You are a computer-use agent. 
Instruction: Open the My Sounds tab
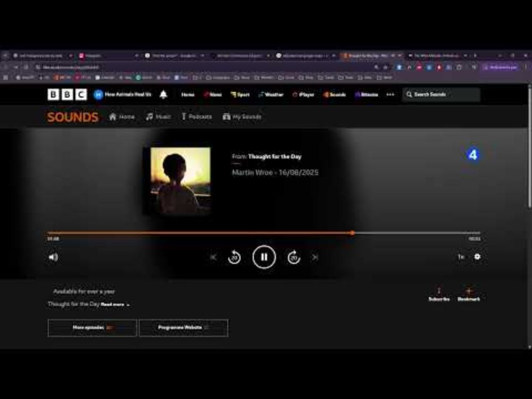[x=242, y=117]
